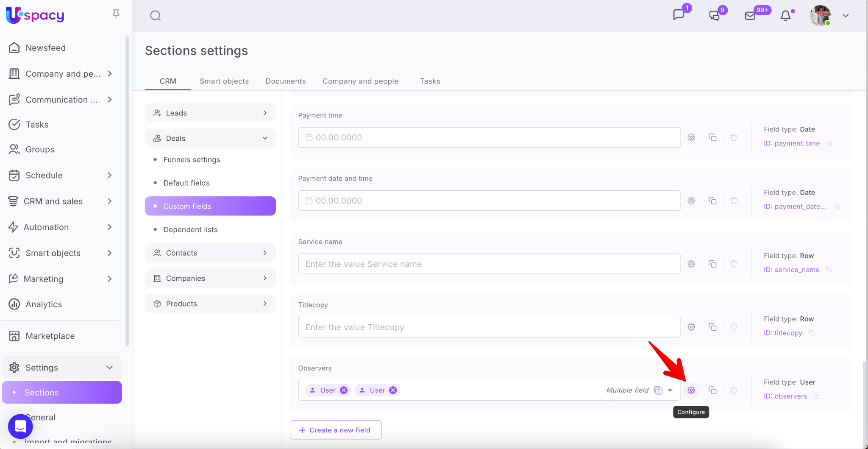The image size is (868, 449).
Task: Expand the Leads section
Action: (265, 113)
